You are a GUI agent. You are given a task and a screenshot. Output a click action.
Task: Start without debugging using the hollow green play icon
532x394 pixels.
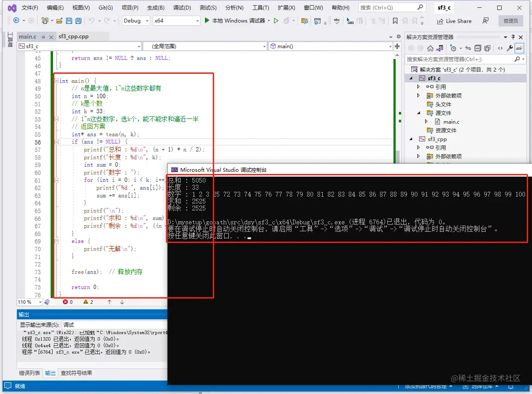(277, 20)
